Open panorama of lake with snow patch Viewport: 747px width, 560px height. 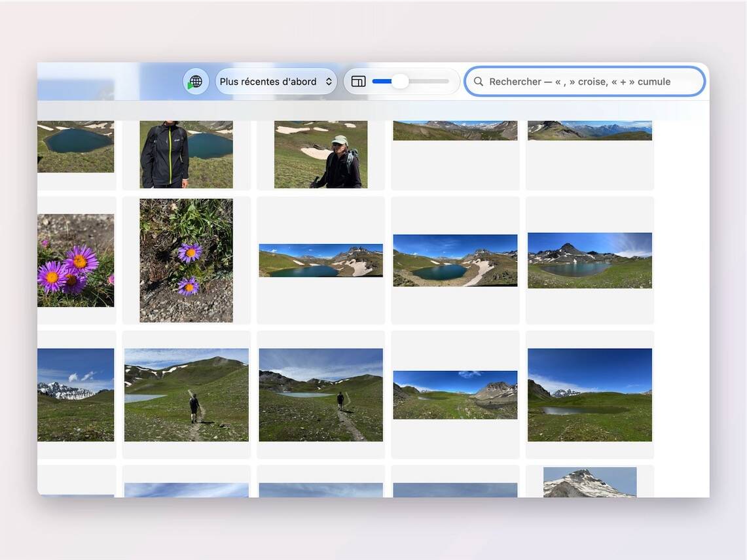pyautogui.click(x=455, y=260)
